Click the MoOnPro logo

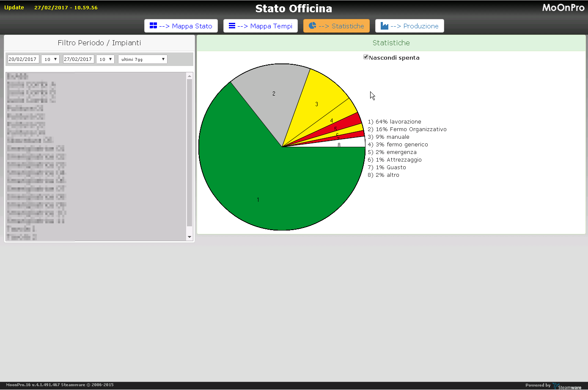(x=563, y=8)
